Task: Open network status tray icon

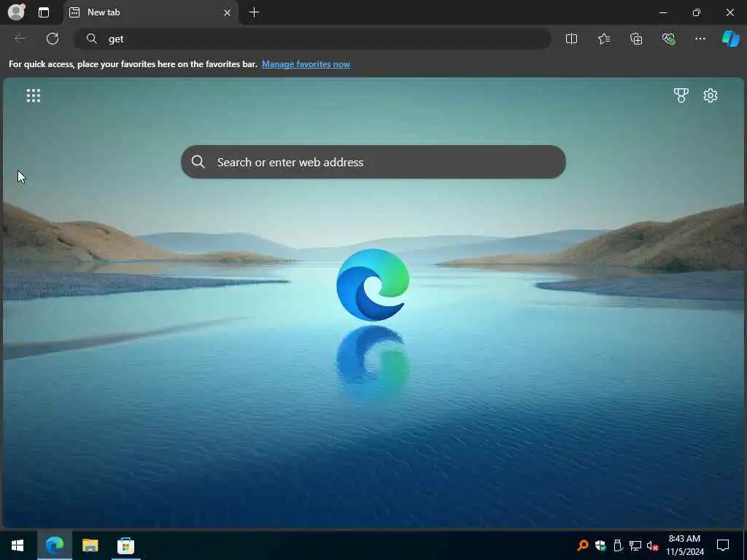Action: tap(635, 545)
